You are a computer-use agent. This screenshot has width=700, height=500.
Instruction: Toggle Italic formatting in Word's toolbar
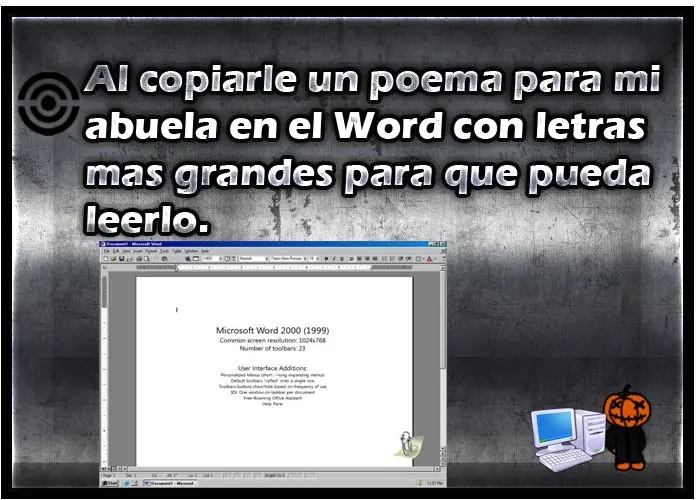coord(334,258)
